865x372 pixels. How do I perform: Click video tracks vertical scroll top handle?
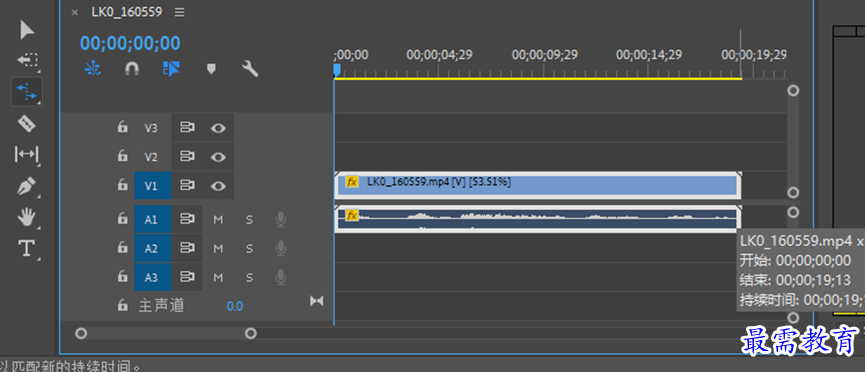coord(793,91)
